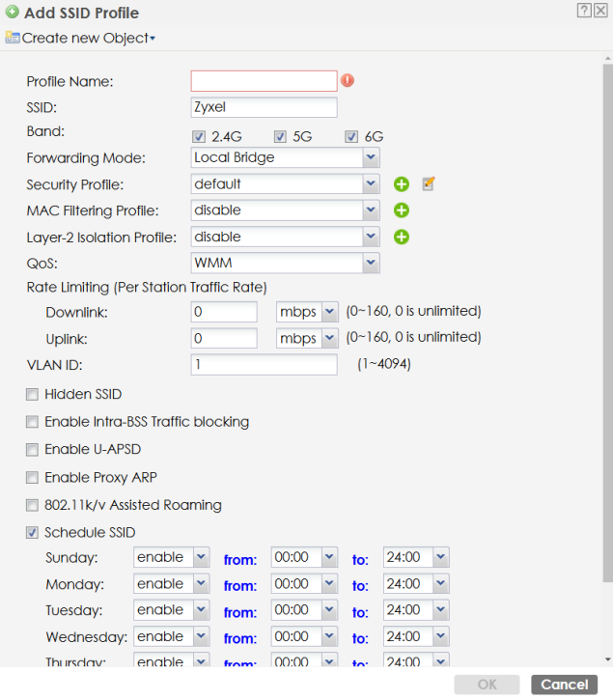The height and width of the screenshot is (700, 613).
Task: Open the help question mark icon
Action: 583,12
